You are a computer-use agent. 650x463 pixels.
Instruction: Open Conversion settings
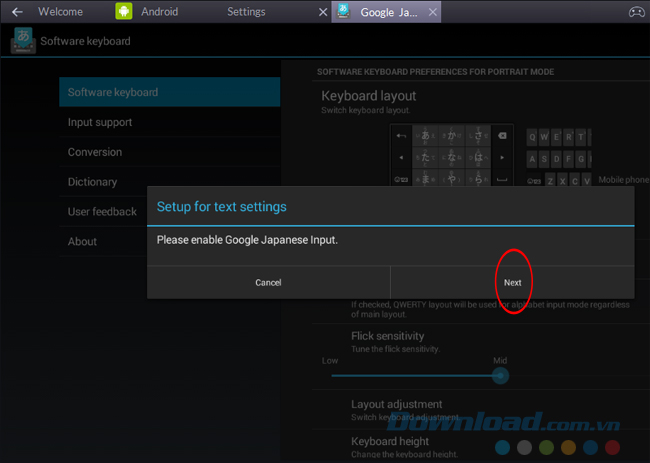coord(170,152)
